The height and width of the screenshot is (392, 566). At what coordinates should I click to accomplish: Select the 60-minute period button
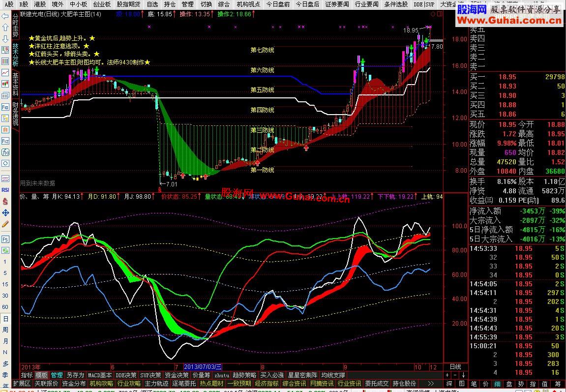[x=5, y=307]
